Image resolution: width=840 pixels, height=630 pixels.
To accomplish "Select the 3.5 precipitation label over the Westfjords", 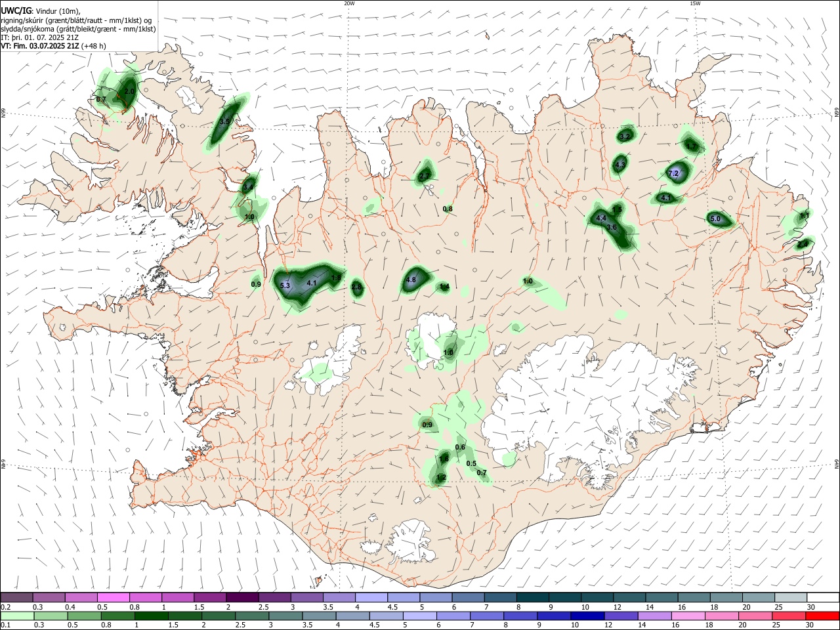I will [x=225, y=121].
